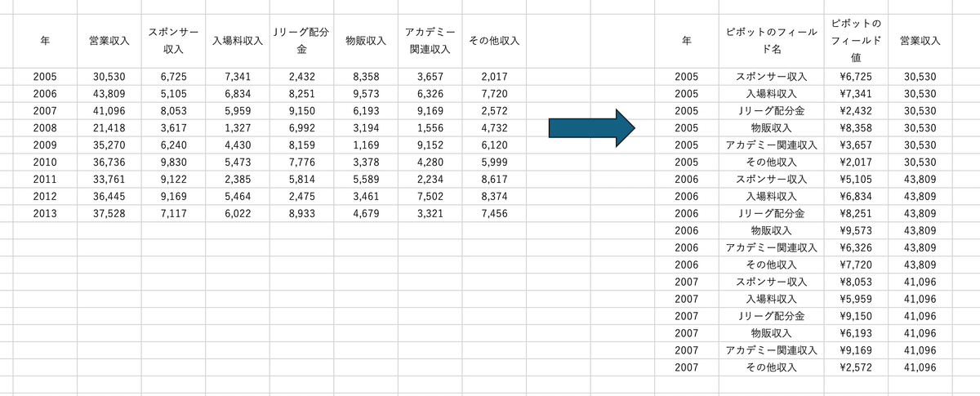The image size is (980, 396).
Task: Click the cell showing 7,117
Action: 173,213
